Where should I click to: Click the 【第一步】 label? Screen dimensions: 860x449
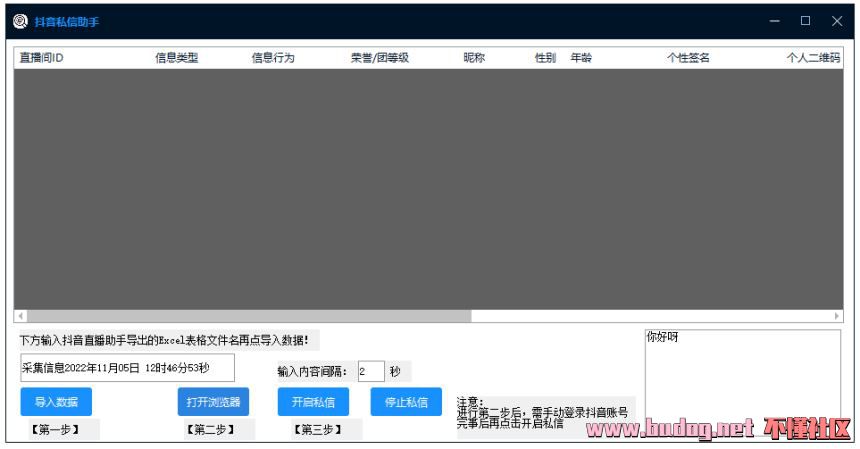pyautogui.click(x=55, y=429)
